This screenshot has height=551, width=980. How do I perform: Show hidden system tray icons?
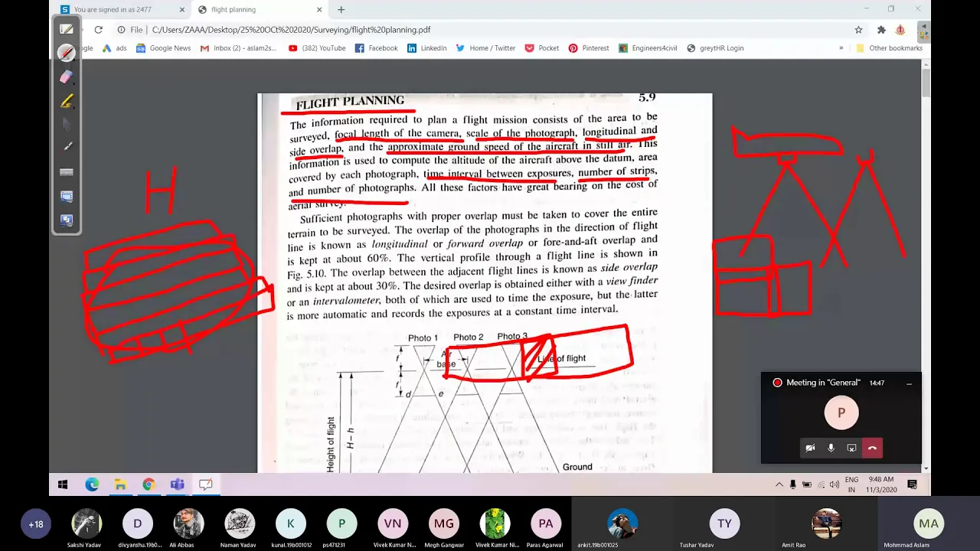[x=779, y=484]
